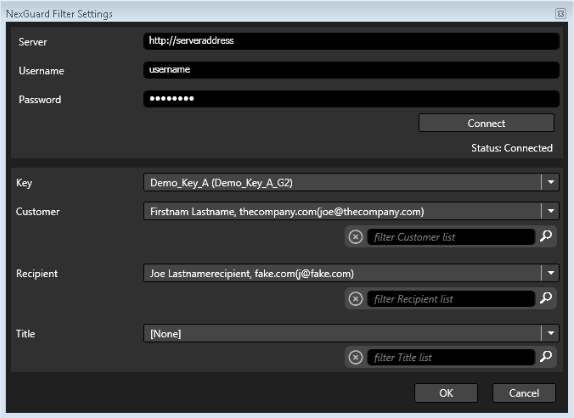Open the [None] title combo box

click(x=351, y=333)
